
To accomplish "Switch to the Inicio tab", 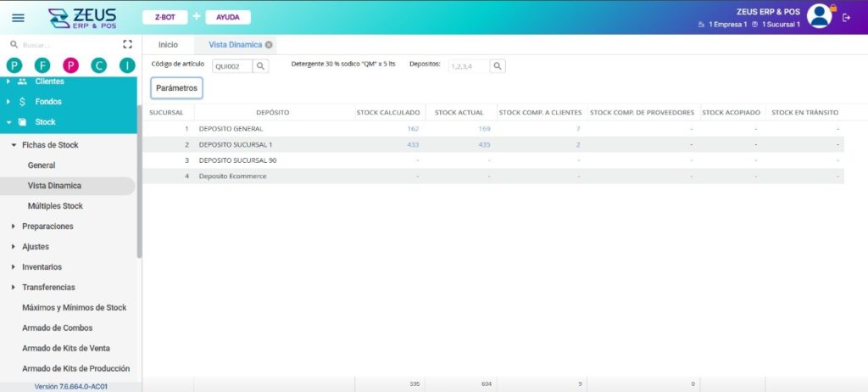I will (x=169, y=45).
